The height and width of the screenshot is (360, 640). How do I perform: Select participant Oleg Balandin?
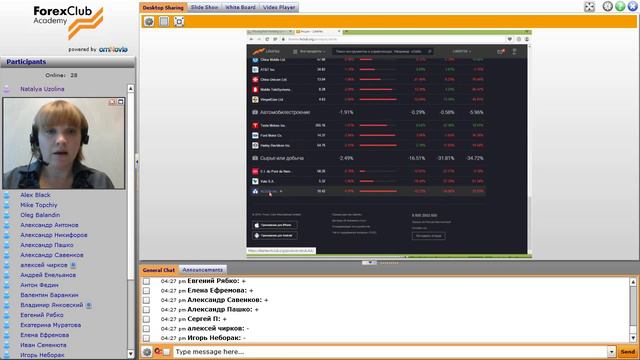click(x=40, y=215)
